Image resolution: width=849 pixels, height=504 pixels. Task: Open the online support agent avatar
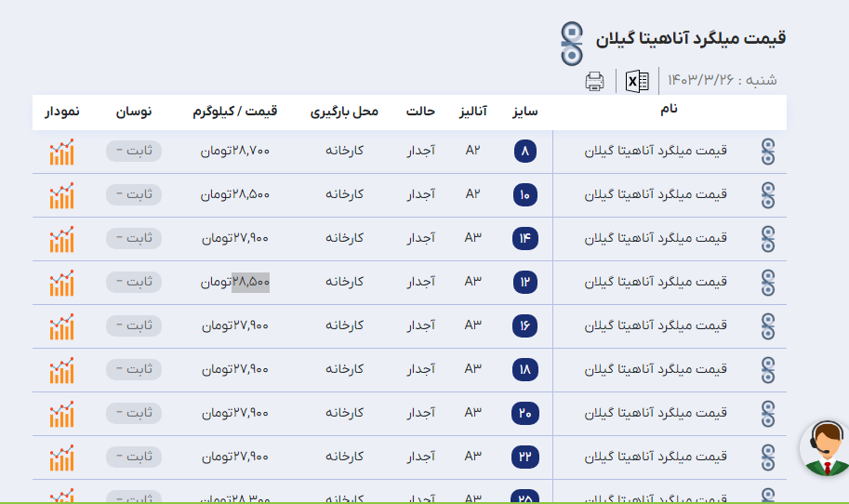[825, 447]
